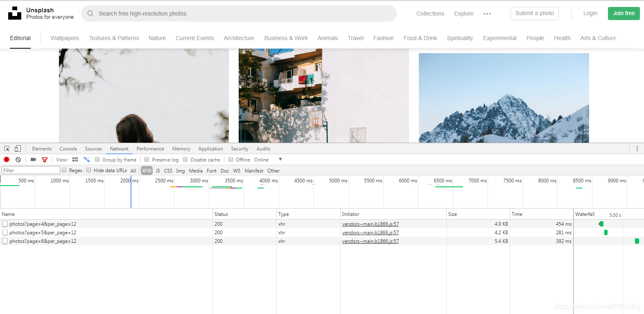The width and height of the screenshot is (644, 314).
Task: Open the Wallpapers category
Action: tap(65, 38)
